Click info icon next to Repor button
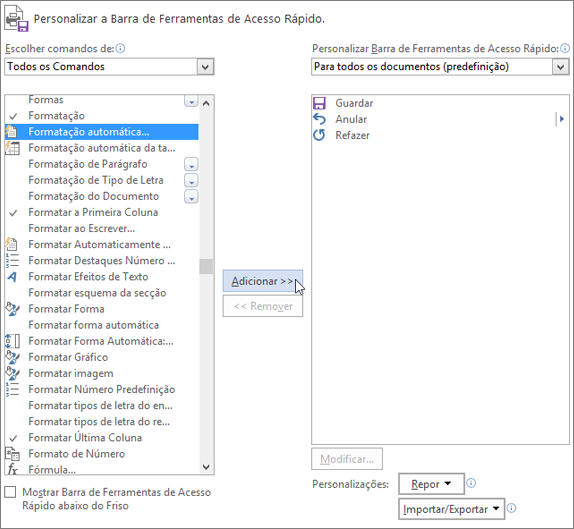 coord(471,483)
